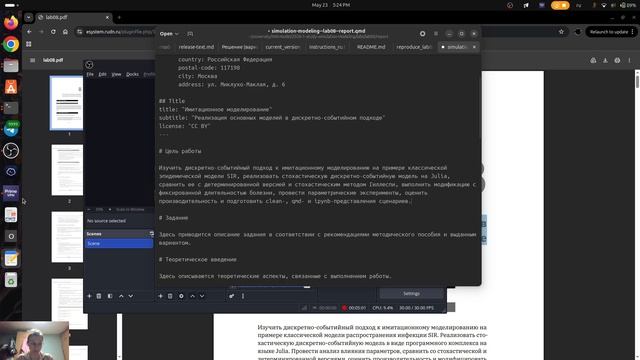Switch to the instructions_ru tab
640x360 pixels.
tap(326, 47)
